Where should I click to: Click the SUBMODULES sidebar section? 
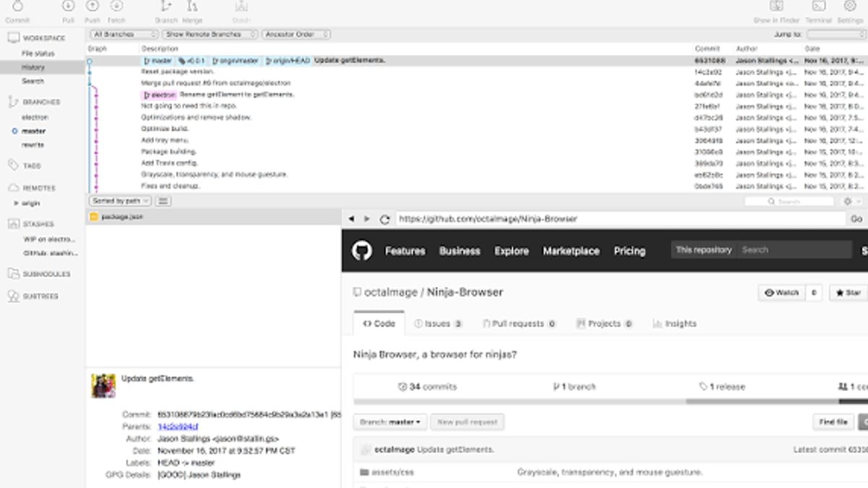click(x=46, y=274)
